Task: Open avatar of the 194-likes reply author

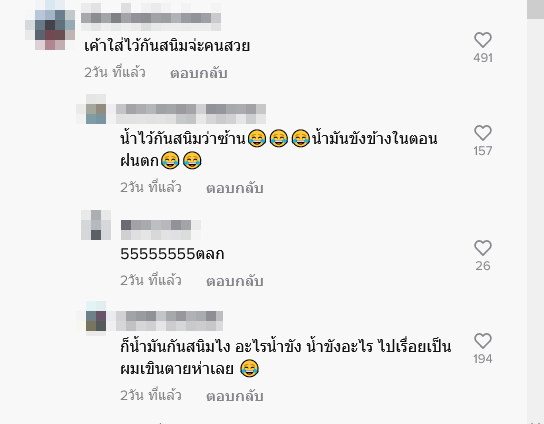Action: click(96, 316)
